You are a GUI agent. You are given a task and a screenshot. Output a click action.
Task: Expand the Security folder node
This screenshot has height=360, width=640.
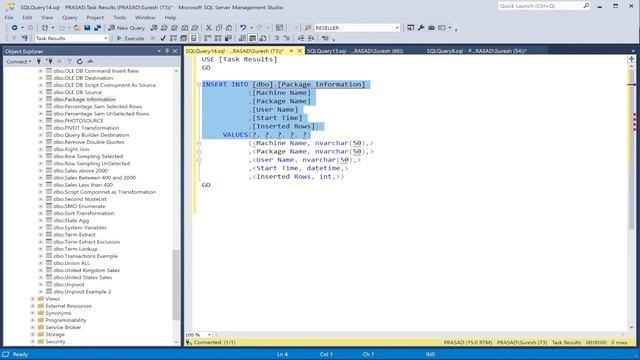[33, 342]
